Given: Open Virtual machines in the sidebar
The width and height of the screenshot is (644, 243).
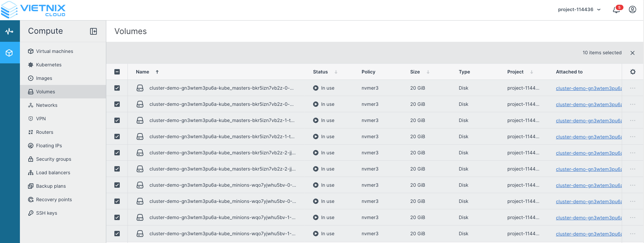Looking at the screenshot, I should [54, 51].
